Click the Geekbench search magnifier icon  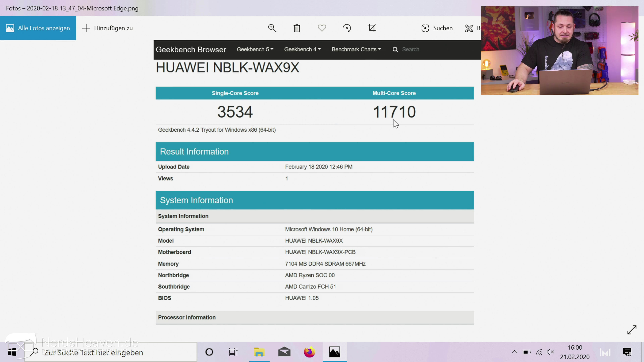(395, 49)
